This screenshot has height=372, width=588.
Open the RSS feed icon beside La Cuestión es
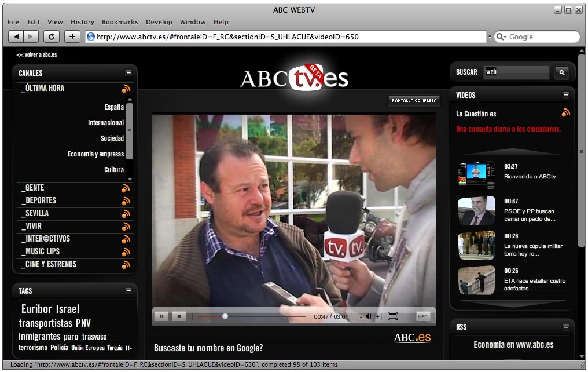tap(566, 112)
